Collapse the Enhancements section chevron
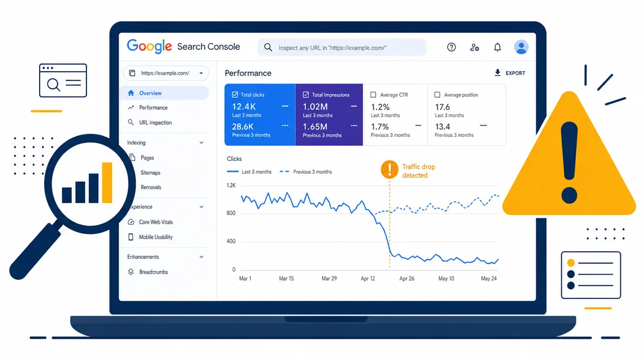This screenshot has height=360, width=644. point(201,257)
